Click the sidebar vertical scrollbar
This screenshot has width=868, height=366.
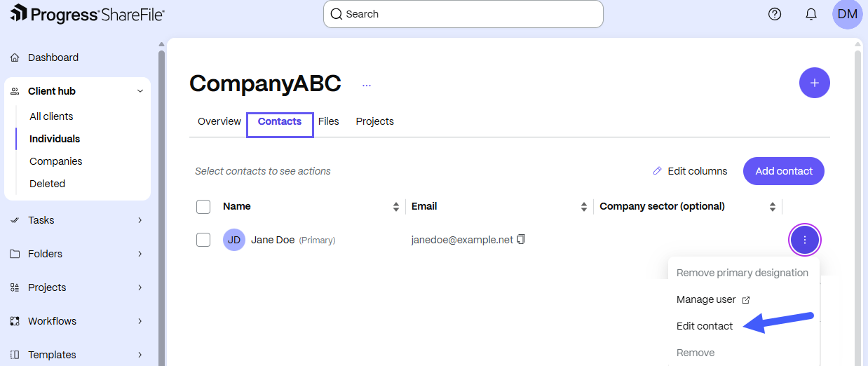click(161, 207)
